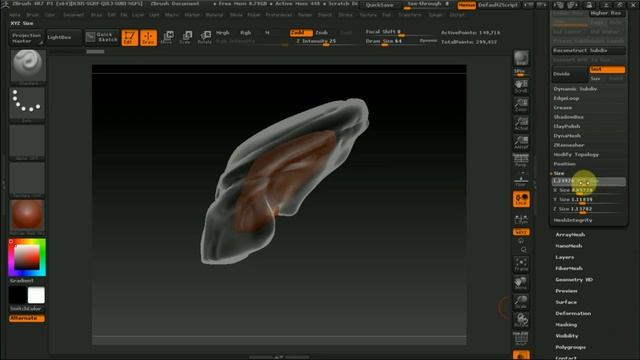Image resolution: width=640 pixels, height=360 pixels.
Task: Set canvas to AAHalf size
Action: pyautogui.click(x=521, y=142)
